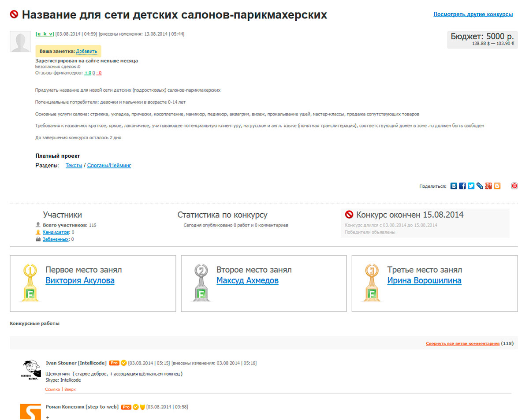Share the contest on Google Plus

[x=488, y=186]
